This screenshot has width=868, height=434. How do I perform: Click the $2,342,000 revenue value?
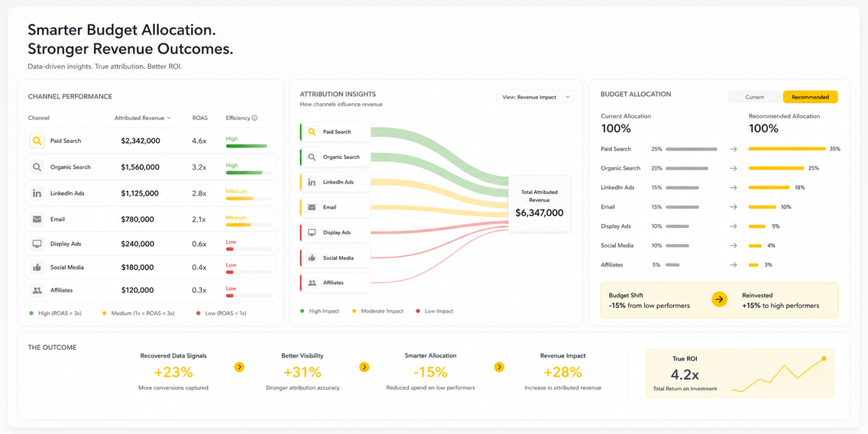[x=141, y=141]
